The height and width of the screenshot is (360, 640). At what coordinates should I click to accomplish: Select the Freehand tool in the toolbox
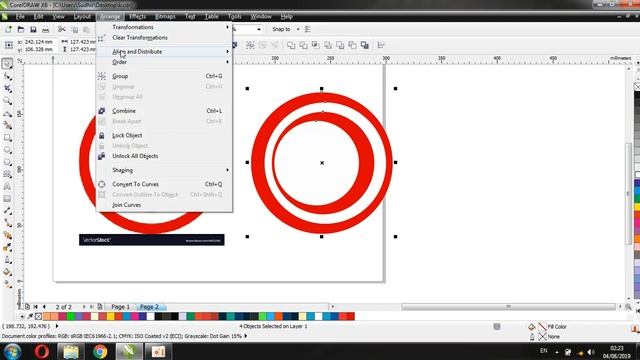point(7,113)
